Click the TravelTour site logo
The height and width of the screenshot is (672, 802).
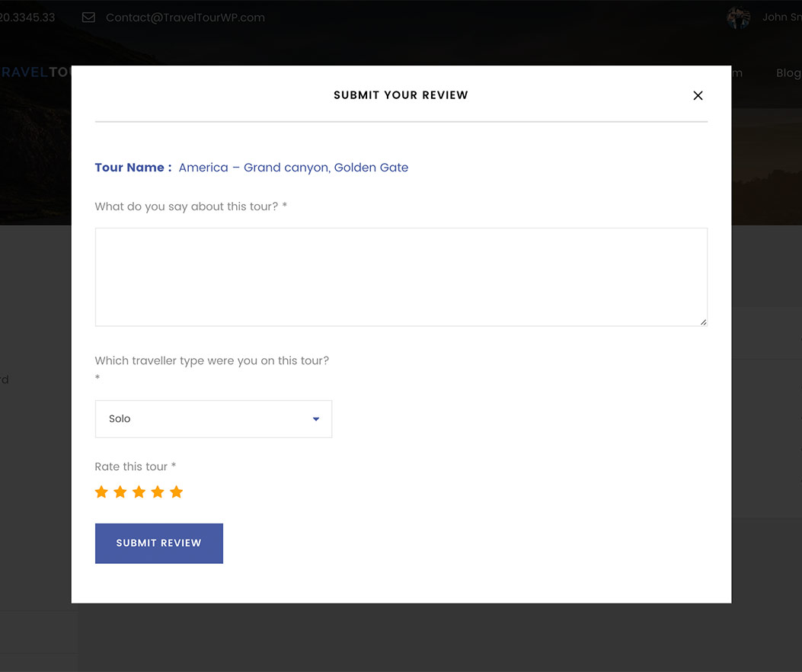pos(36,72)
